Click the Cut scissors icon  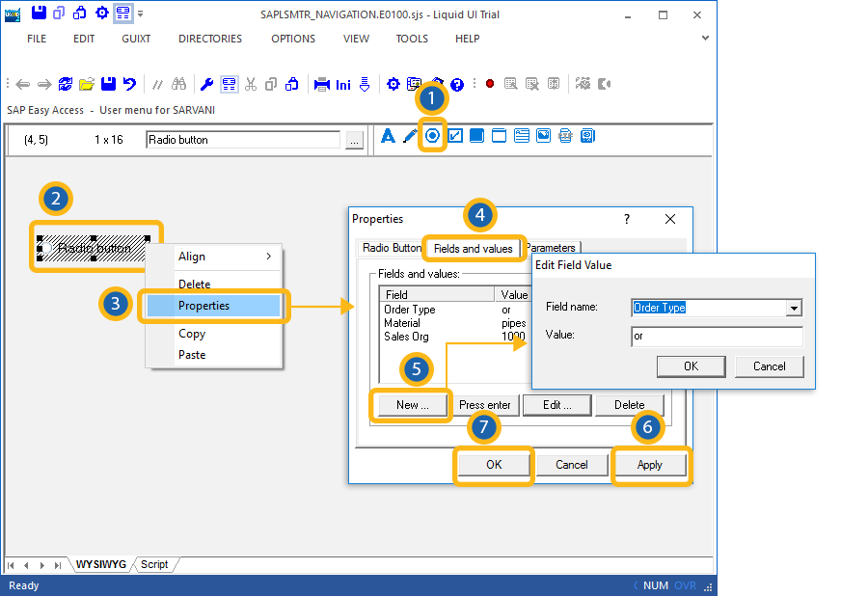(251, 84)
